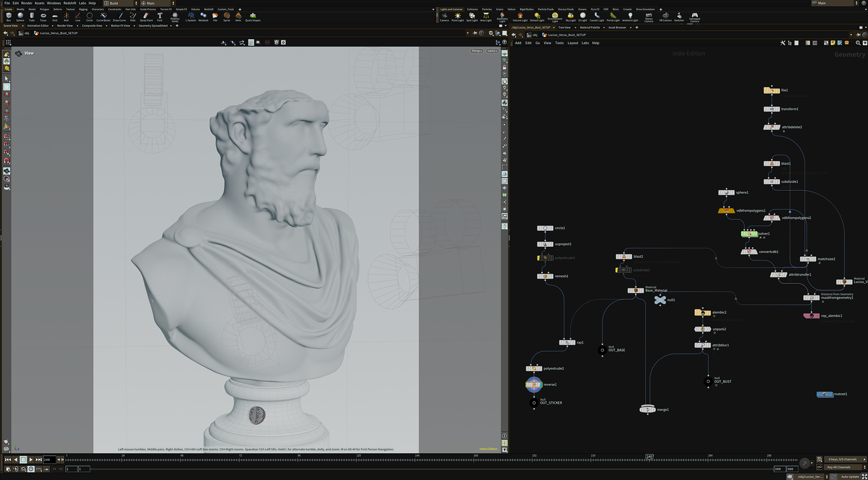Pick the Spray Paint shelf tool

point(146,17)
